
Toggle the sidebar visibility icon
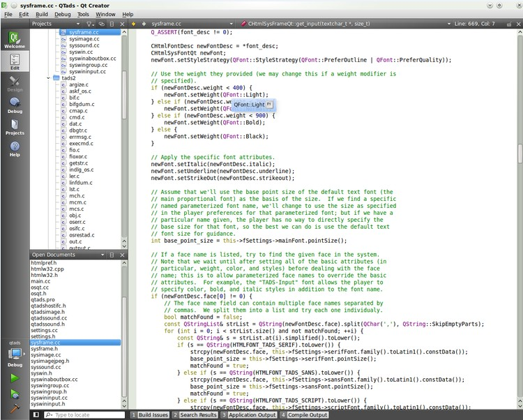tap(36, 414)
